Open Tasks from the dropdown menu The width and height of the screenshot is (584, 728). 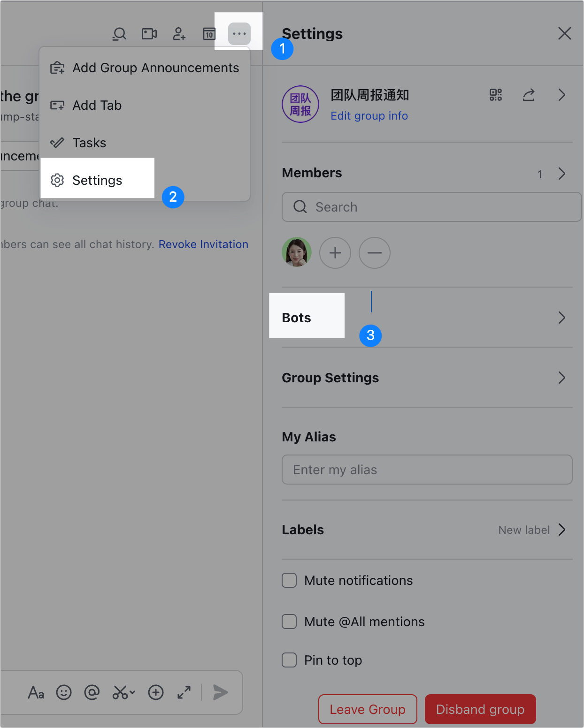click(x=145, y=143)
